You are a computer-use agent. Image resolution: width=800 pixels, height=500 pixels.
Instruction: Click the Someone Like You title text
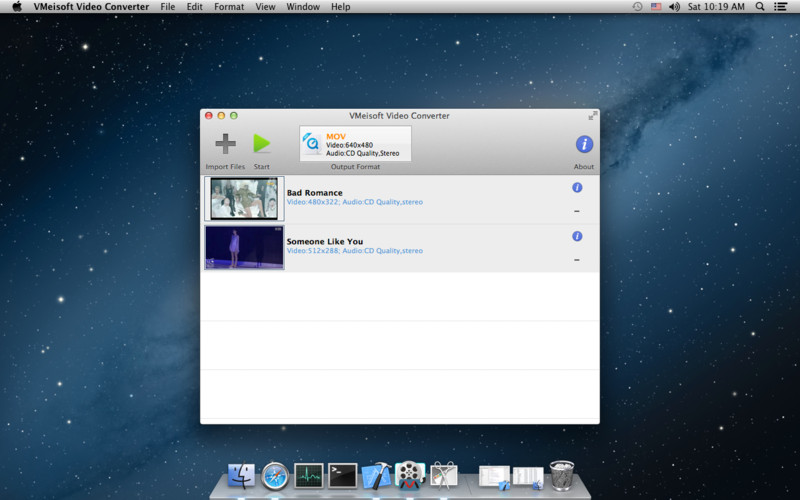324,241
